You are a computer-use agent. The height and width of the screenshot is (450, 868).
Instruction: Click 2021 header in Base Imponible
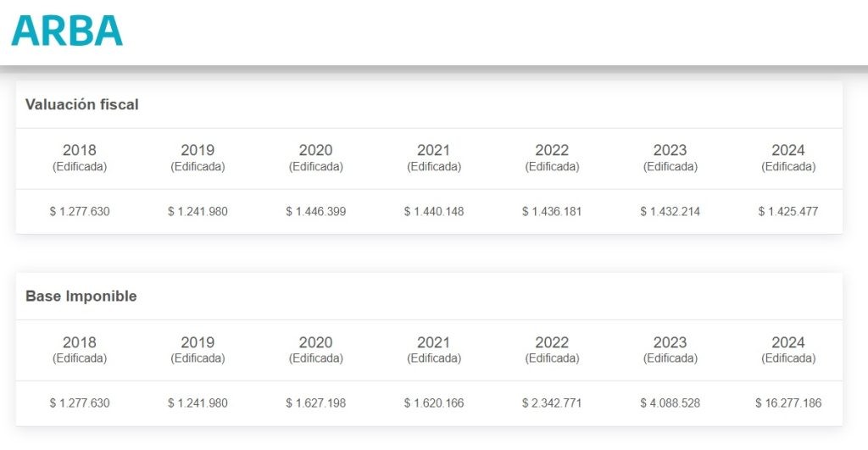point(434,349)
